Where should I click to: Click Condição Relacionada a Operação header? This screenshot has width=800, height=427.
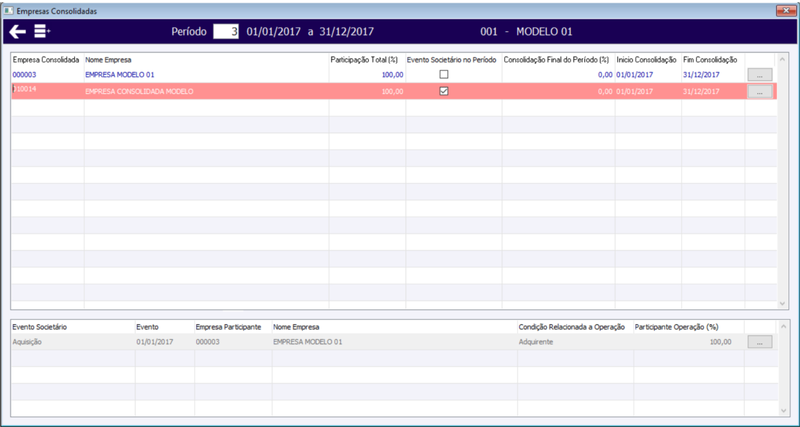tap(572, 327)
